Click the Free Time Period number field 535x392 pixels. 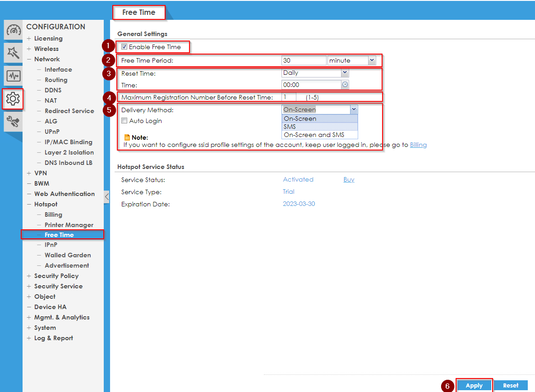[x=304, y=60]
